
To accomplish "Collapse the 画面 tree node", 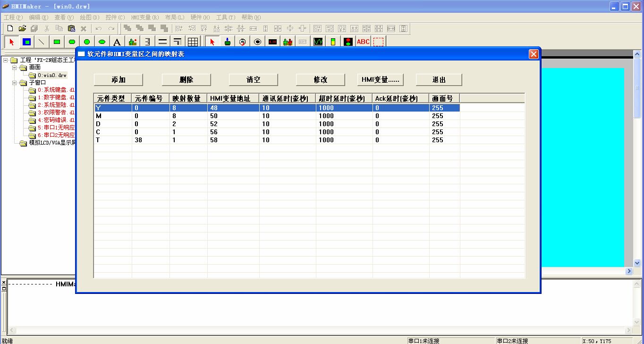I will click(x=14, y=68).
